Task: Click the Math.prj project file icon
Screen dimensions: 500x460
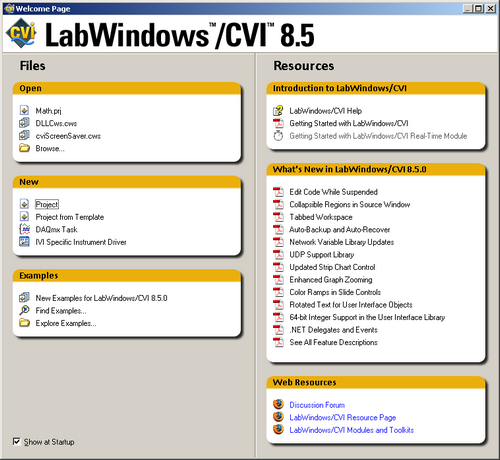Action: coord(24,110)
